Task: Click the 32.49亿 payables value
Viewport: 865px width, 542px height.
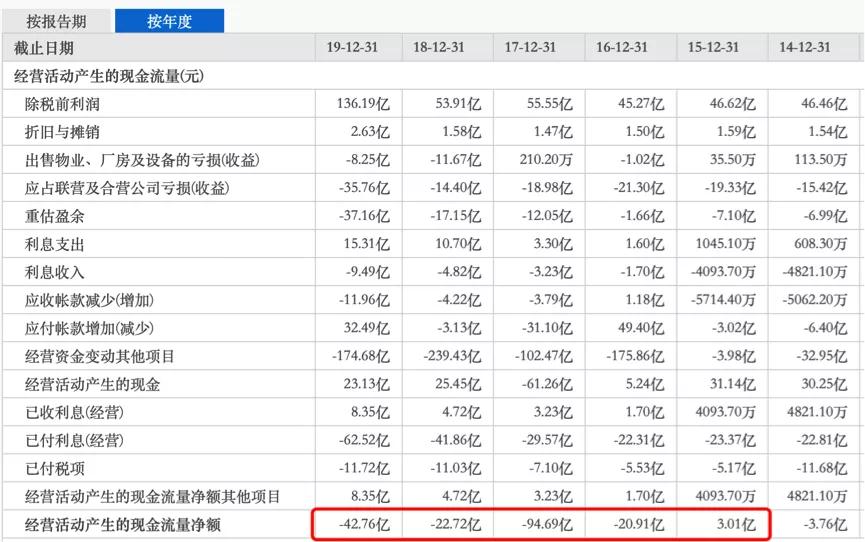Action: click(x=367, y=328)
